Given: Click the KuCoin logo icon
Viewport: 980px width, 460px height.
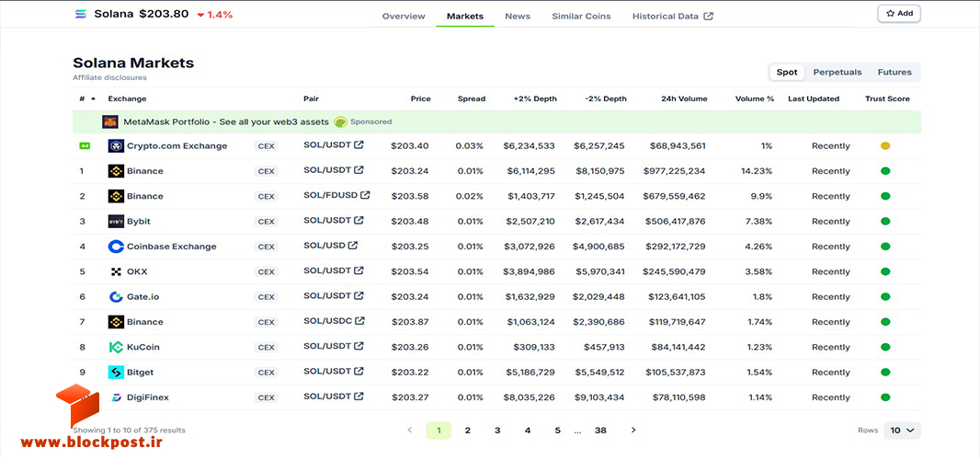Looking at the screenshot, I should click(x=116, y=347).
